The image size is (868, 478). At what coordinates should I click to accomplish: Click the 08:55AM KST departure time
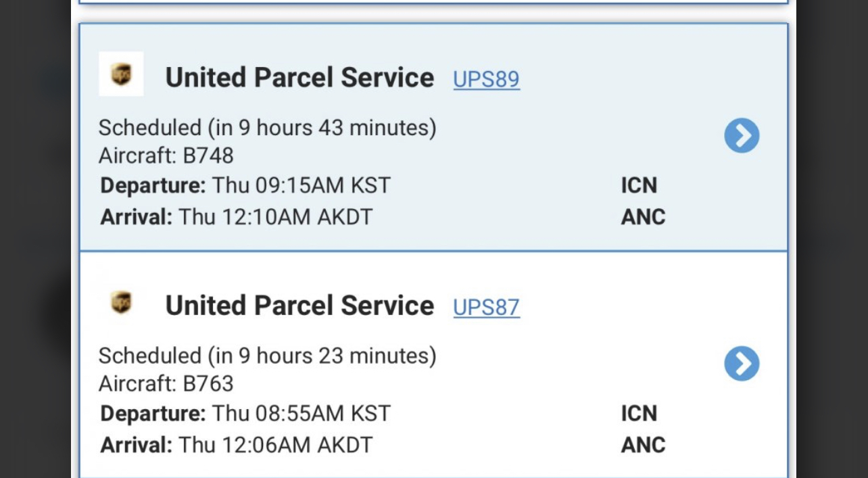click(x=301, y=413)
